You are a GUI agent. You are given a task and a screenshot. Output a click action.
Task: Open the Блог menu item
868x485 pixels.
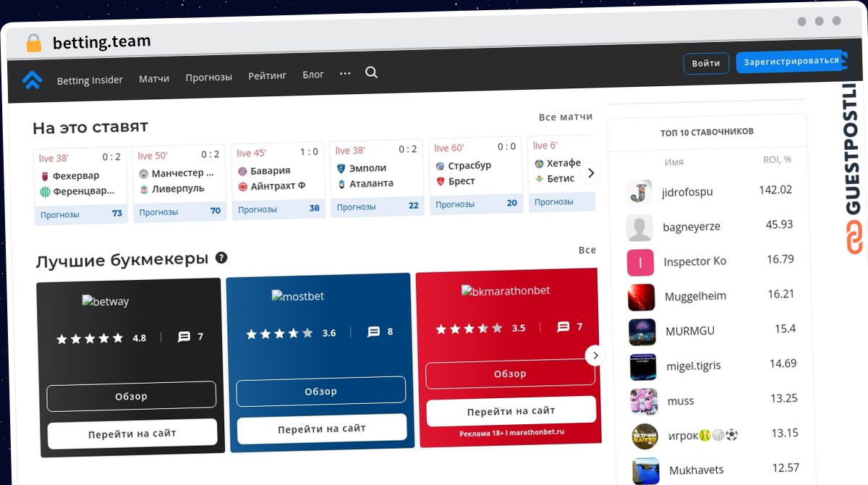coord(313,75)
